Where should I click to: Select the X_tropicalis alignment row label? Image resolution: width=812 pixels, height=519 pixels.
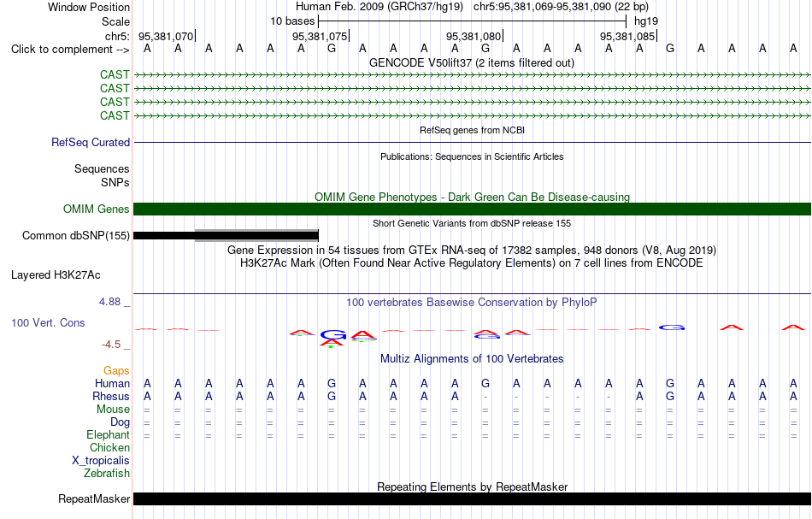pyautogui.click(x=101, y=461)
